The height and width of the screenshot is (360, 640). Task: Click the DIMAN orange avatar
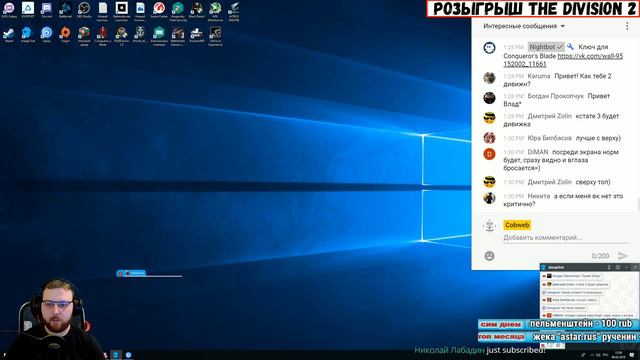pyautogui.click(x=489, y=154)
